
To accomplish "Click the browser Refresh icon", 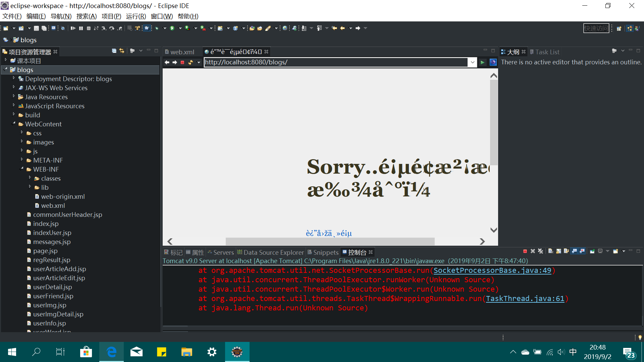I will pyautogui.click(x=191, y=62).
